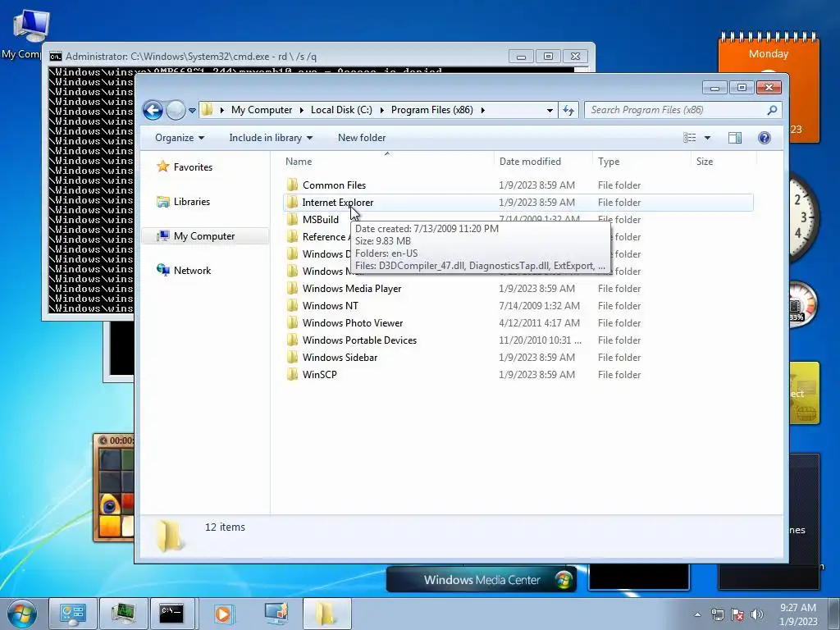Open the remote desktop taskbar icon
The height and width of the screenshot is (630, 840).
275,614
